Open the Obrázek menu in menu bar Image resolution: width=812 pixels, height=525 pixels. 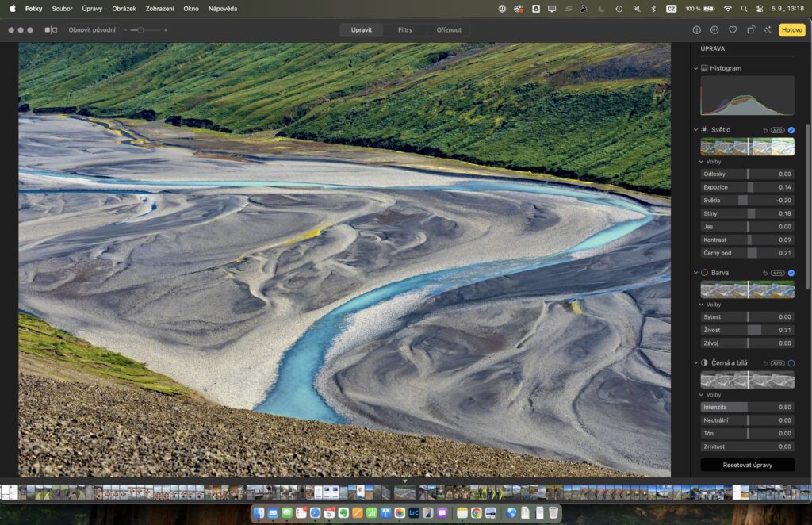pyautogui.click(x=124, y=8)
